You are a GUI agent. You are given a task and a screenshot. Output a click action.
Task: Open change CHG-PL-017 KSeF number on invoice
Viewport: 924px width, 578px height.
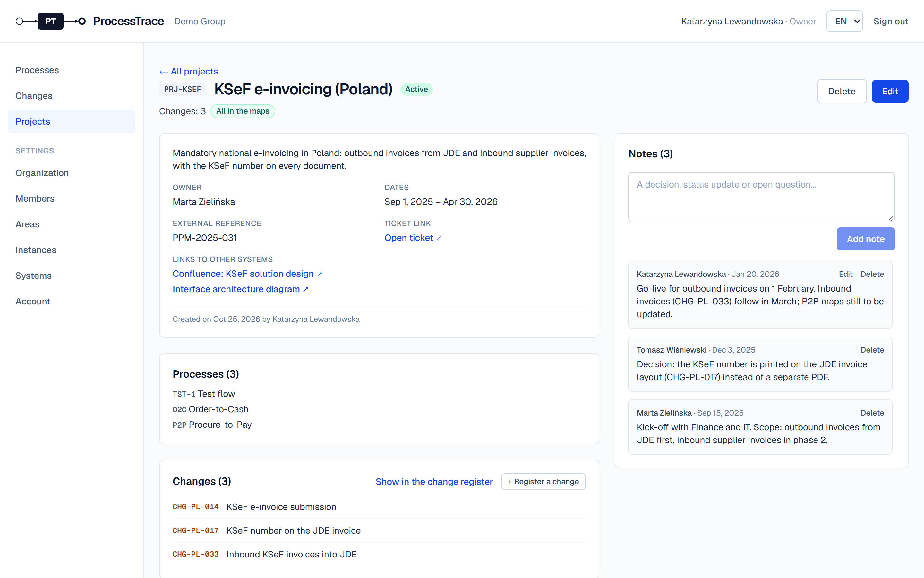379,530
